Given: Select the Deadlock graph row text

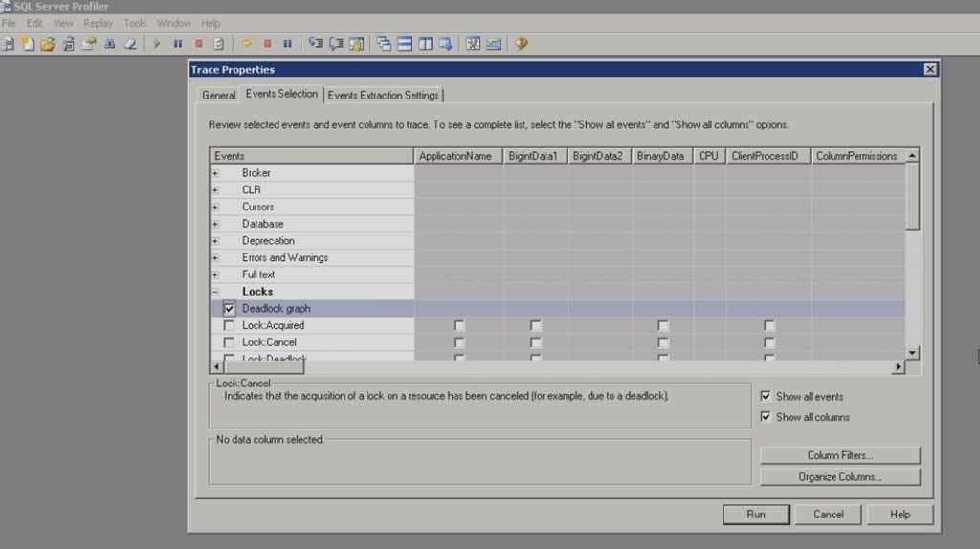Looking at the screenshot, I should pyautogui.click(x=277, y=309).
